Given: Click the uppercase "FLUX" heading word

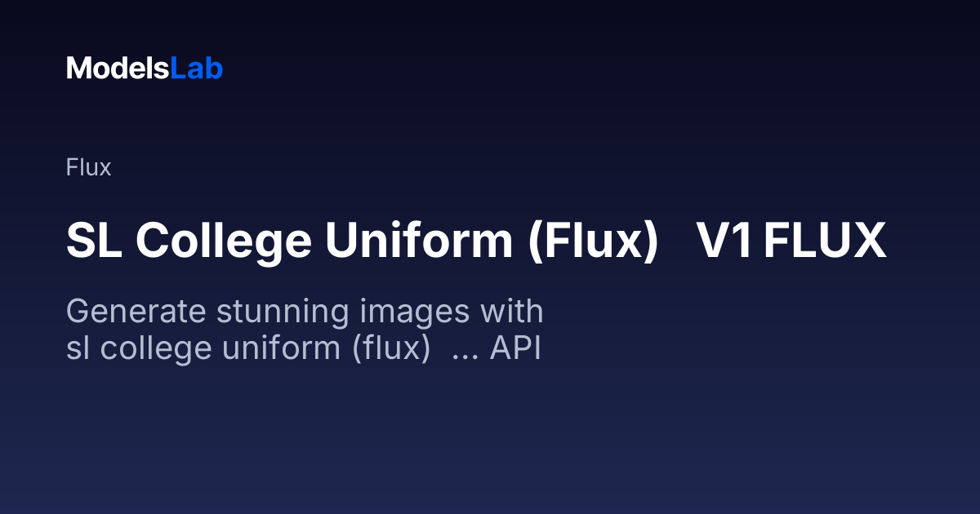Looking at the screenshot, I should [x=826, y=241].
